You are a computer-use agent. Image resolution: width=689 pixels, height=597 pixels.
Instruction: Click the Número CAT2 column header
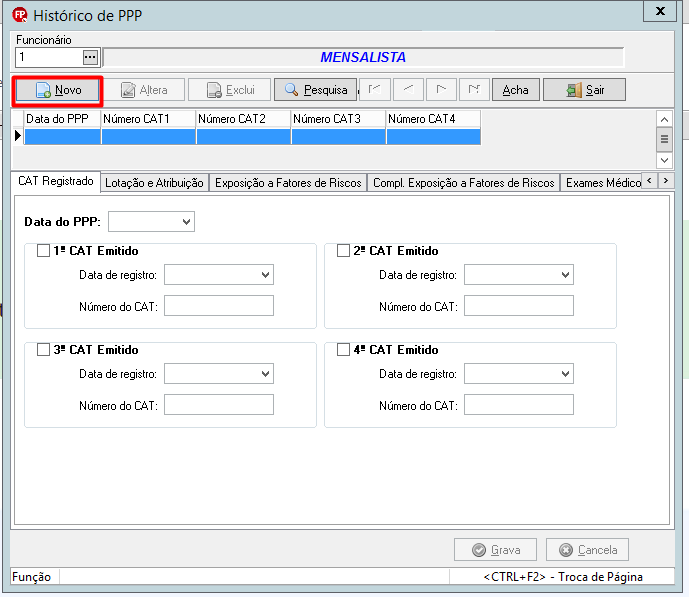pos(243,119)
